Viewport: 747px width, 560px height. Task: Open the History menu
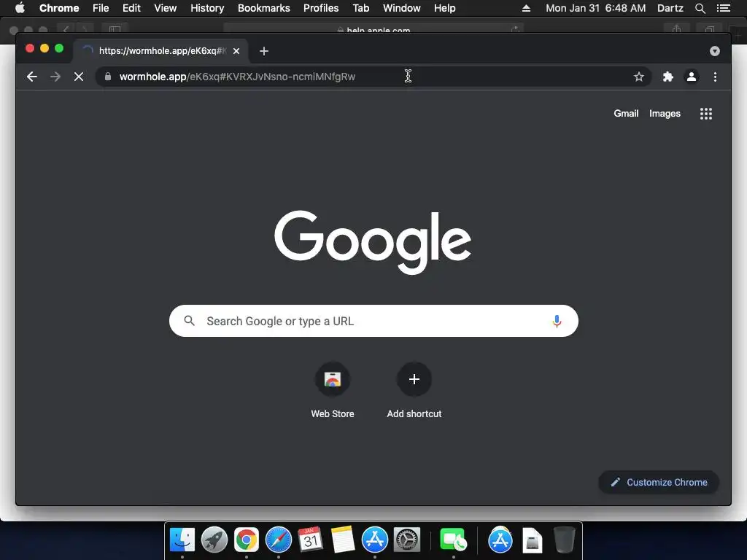coord(207,8)
